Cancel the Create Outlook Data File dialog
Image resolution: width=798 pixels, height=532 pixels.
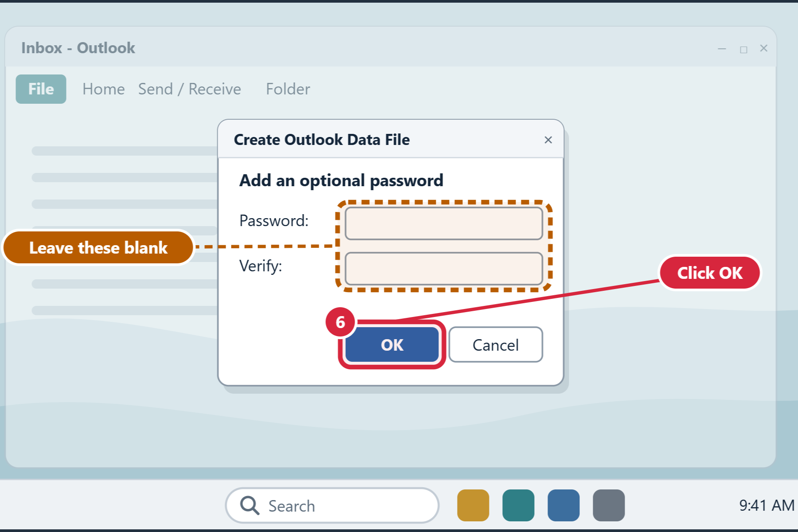click(496, 344)
